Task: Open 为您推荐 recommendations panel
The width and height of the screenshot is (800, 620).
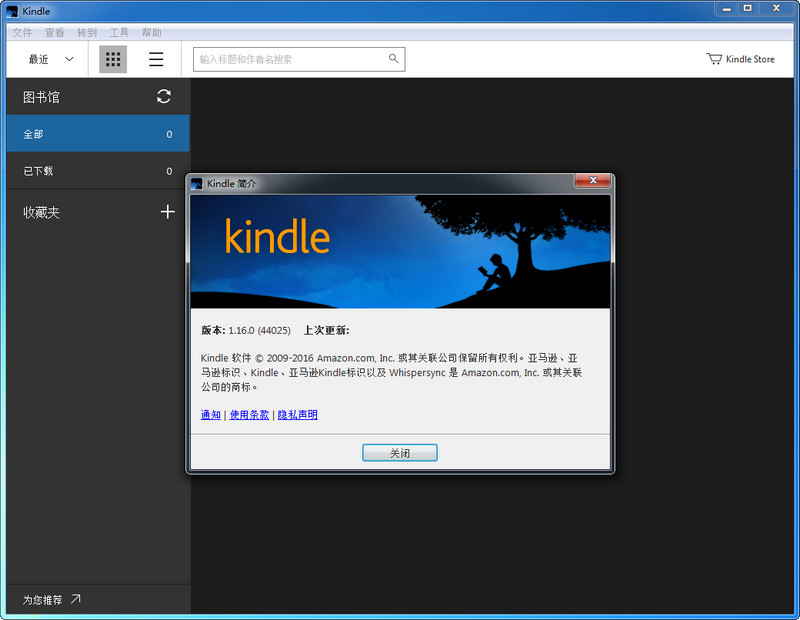Action: tap(47, 600)
